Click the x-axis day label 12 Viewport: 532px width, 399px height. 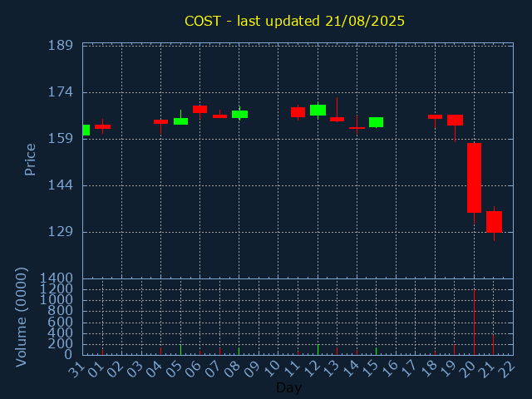(312, 369)
